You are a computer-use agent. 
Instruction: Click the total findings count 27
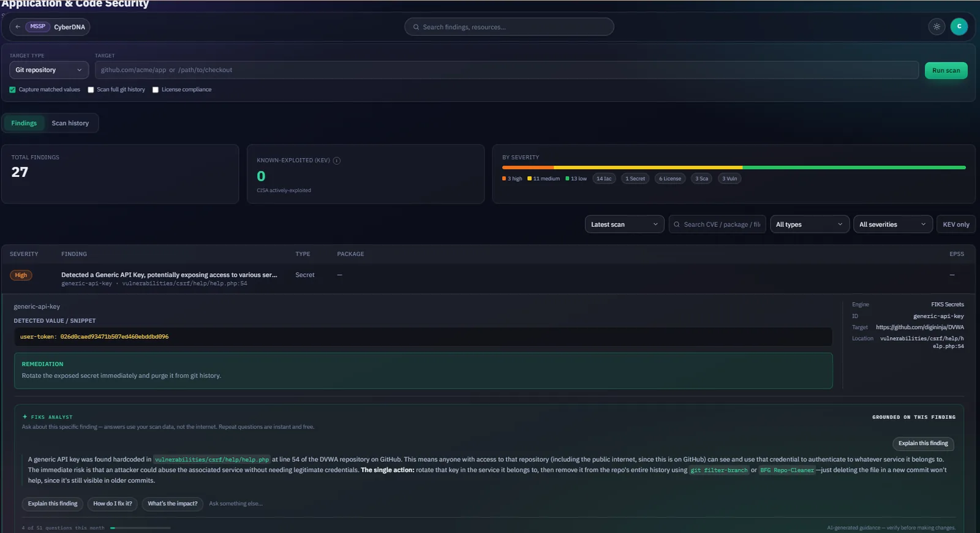[x=20, y=172]
